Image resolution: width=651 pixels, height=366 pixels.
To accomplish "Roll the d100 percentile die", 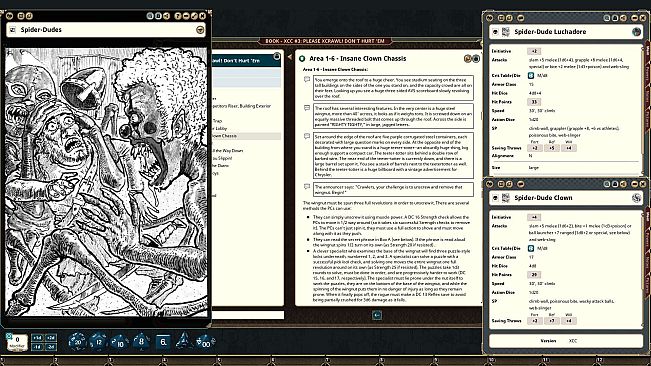I will (205, 342).
